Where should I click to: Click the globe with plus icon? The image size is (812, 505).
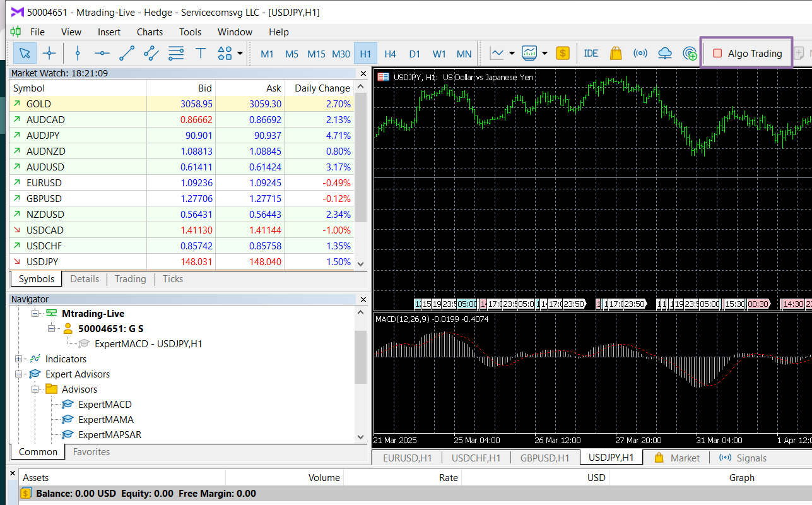(x=690, y=54)
